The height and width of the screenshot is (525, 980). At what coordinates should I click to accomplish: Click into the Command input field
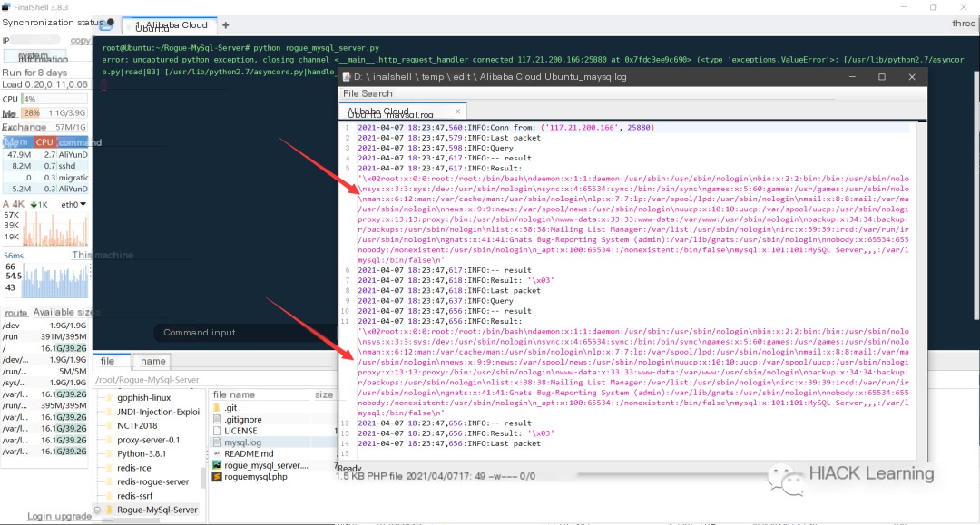pos(245,333)
